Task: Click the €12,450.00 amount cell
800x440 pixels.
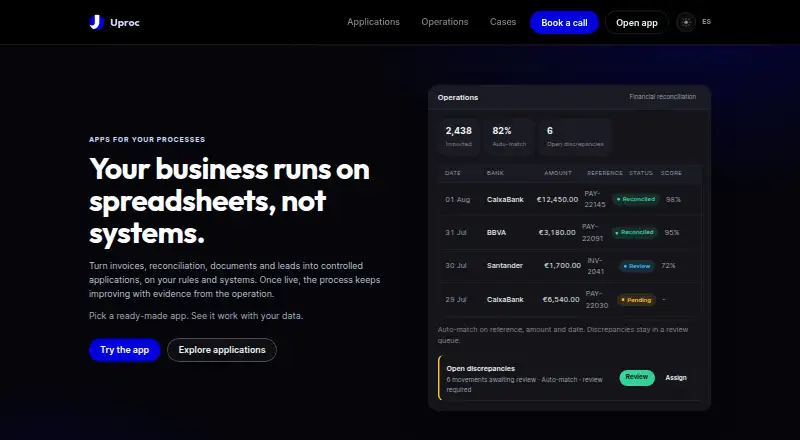Action: coord(557,200)
